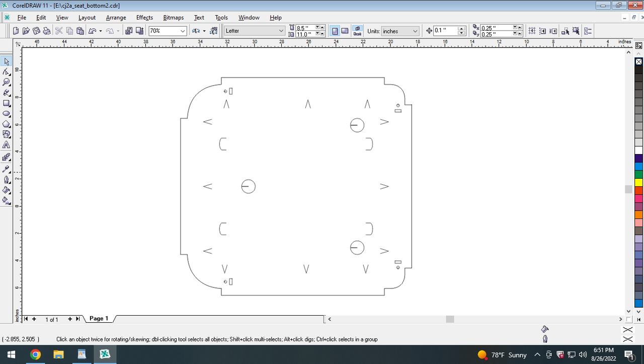Click the page width 8.5" field
The height and width of the screenshot is (364, 644).
[x=305, y=28]
